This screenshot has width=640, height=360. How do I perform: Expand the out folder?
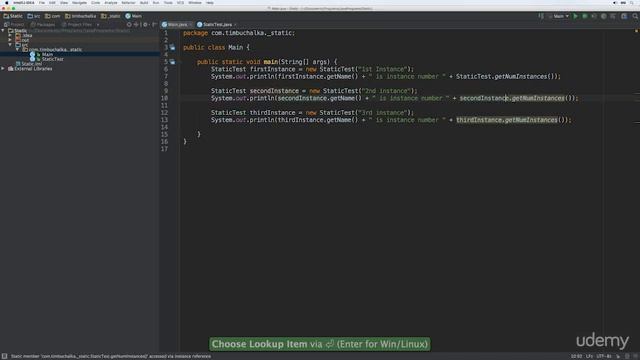click(10, 40)
